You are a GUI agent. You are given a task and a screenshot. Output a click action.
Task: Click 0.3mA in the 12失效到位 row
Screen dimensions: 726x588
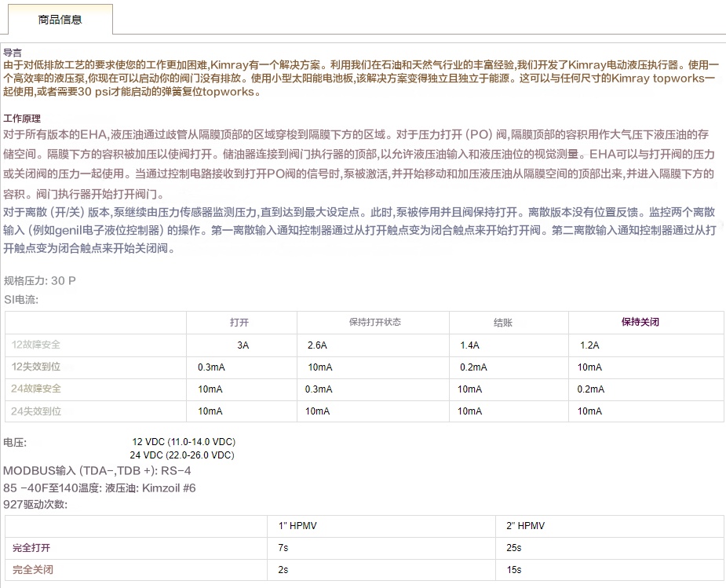pyautogui.click(x=211, y=367)
